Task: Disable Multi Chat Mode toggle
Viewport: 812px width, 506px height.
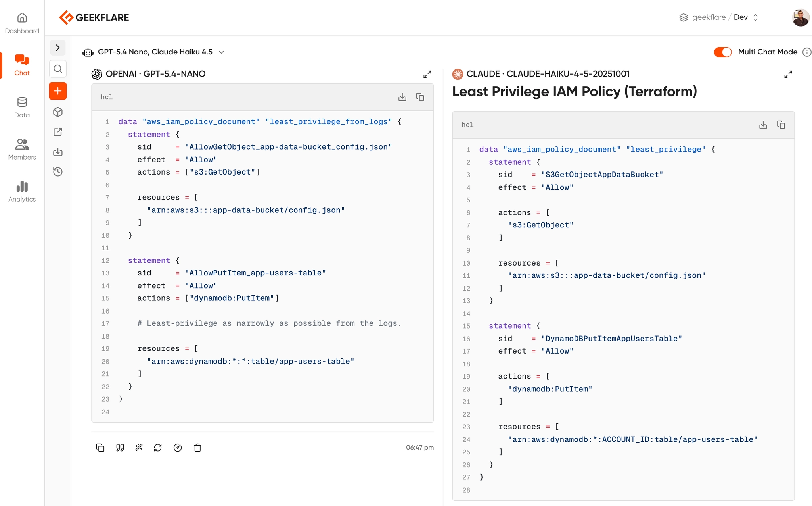Action: pos(722,52)
